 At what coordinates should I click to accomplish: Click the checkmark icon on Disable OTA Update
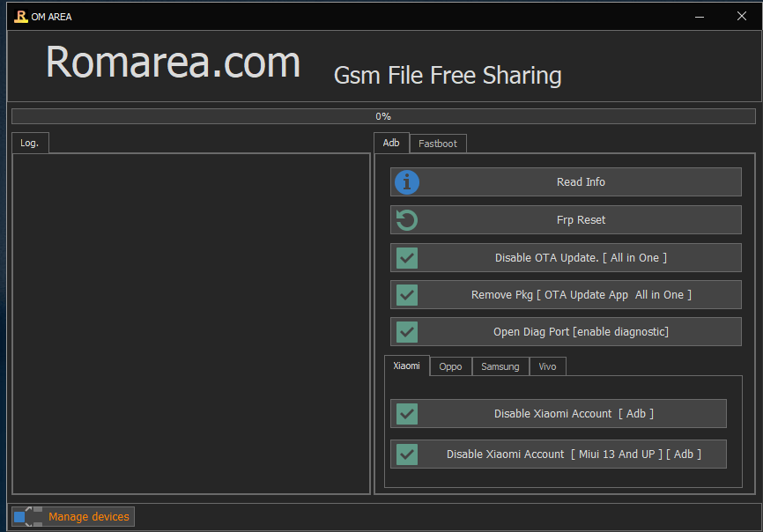point(406,257)
